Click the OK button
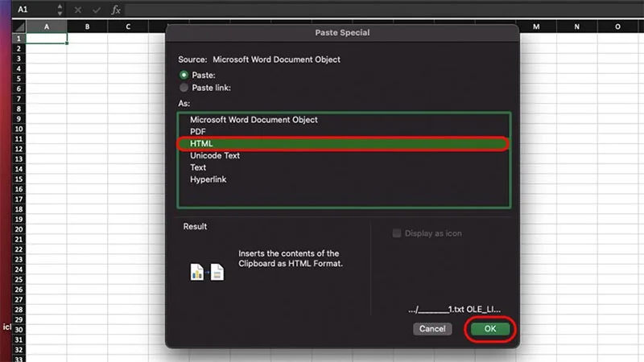The height and width of the screenshot is (362, 644). (490, 329)
